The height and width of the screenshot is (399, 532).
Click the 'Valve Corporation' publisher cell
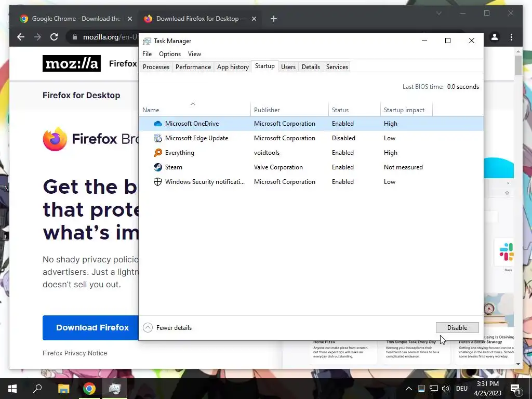pos(278,167)
